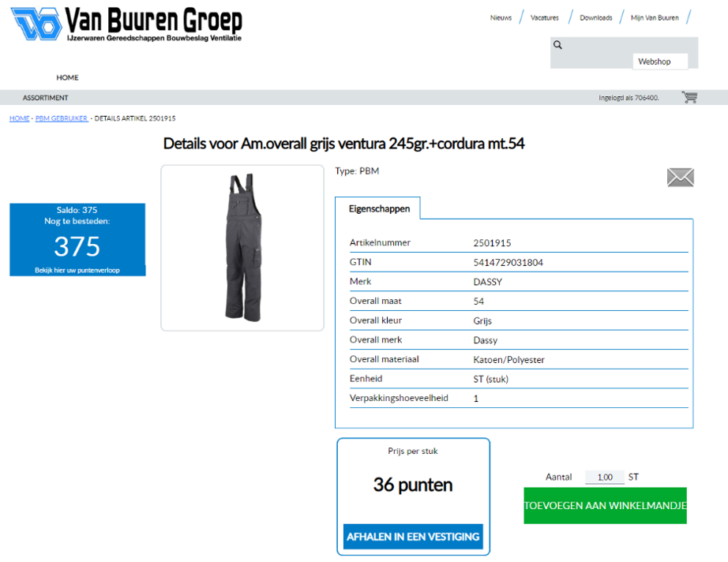
Task: Click the Merk value DASSY
Action: 487,282
